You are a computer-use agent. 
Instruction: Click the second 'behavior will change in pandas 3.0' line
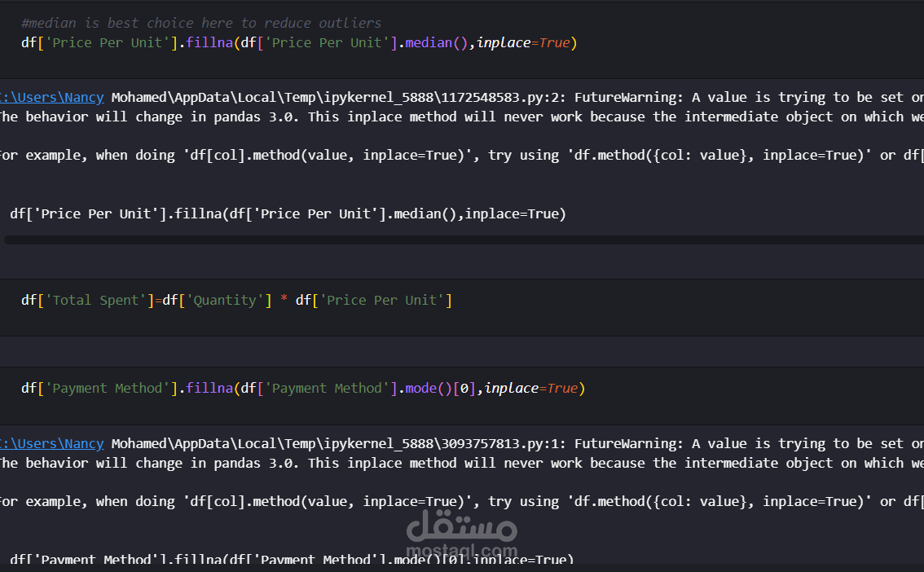[x=462, y=463]
